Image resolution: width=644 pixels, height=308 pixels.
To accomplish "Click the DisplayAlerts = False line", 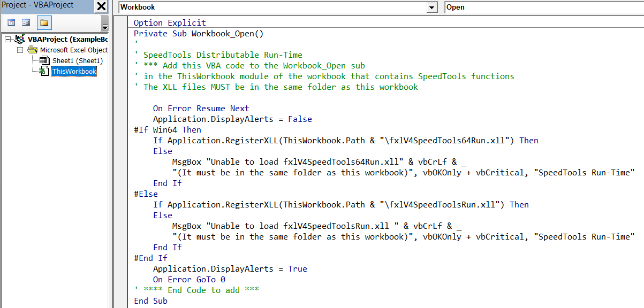I will pos(232,119).
